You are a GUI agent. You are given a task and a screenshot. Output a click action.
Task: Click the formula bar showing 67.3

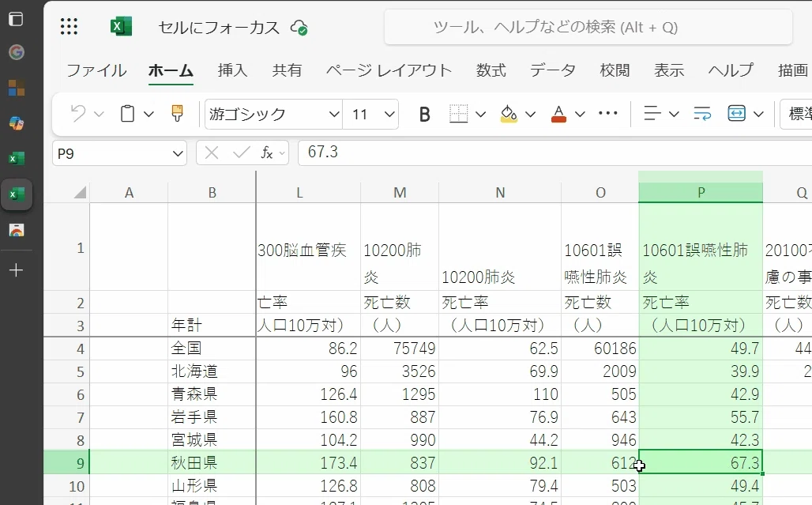(x=554, y=153)
